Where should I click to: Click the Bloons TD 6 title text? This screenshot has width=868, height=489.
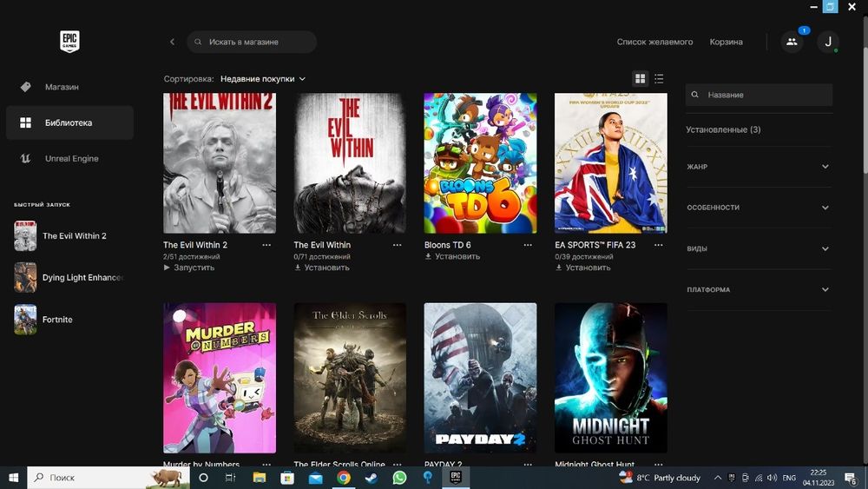pyautogui.click(x=447, y=245)
